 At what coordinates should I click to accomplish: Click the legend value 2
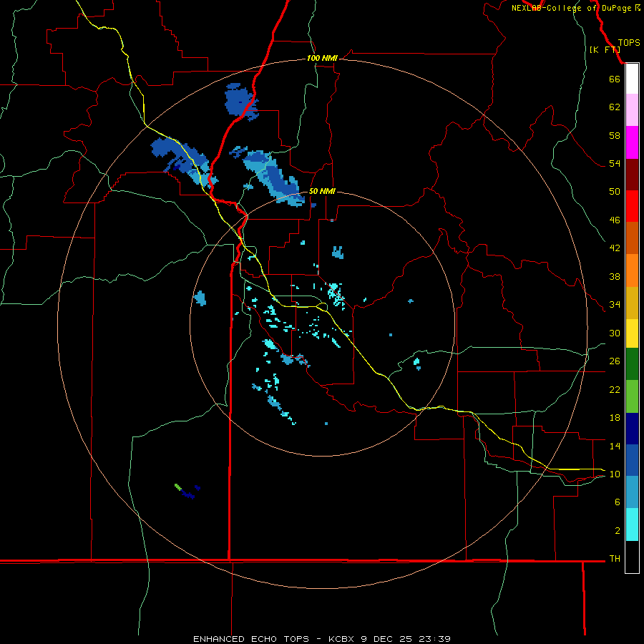[x=618, y=531]
